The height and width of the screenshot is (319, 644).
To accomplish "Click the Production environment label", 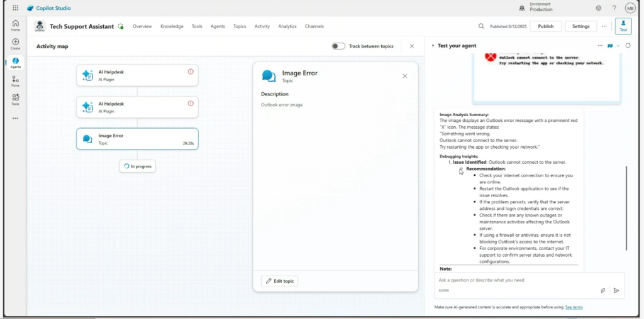I will tap(541, 9).
